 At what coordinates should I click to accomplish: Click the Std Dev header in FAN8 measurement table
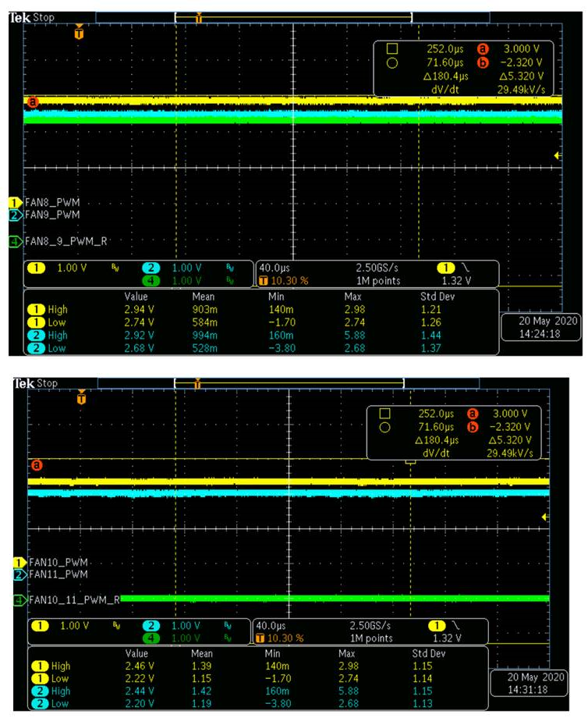click(437, 297)
